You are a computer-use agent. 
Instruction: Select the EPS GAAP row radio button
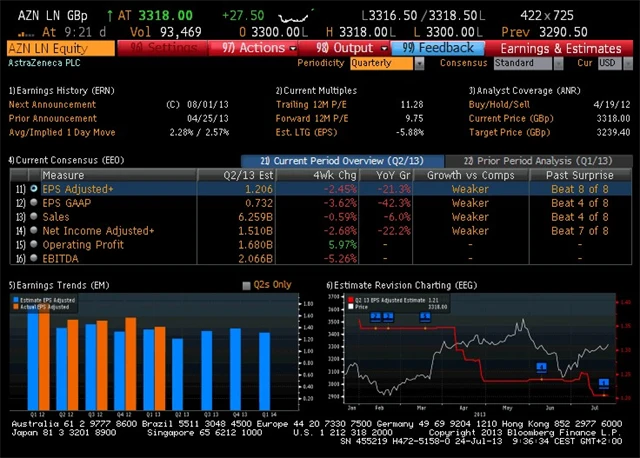(x=34, y=202)
